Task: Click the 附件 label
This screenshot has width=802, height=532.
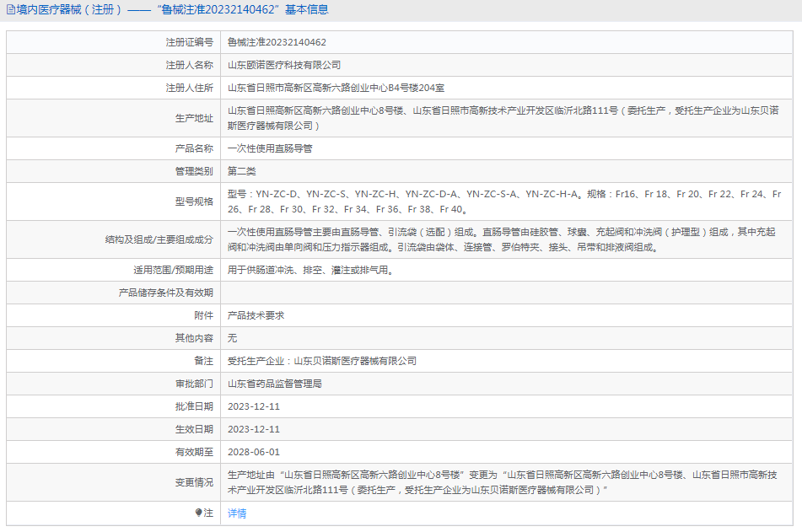Action: coord(203,315)
